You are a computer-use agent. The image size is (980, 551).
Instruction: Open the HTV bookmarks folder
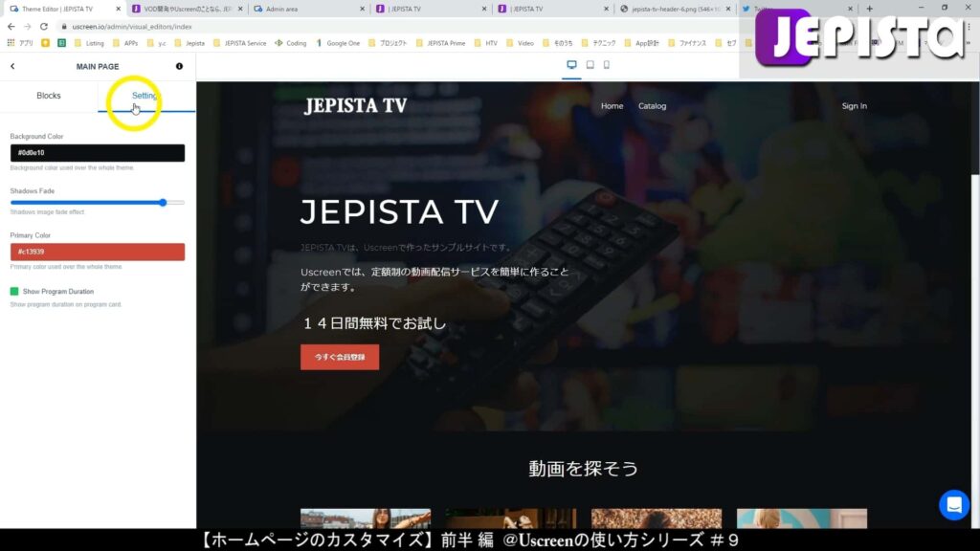pyautogui.click(x=486, y=43)
